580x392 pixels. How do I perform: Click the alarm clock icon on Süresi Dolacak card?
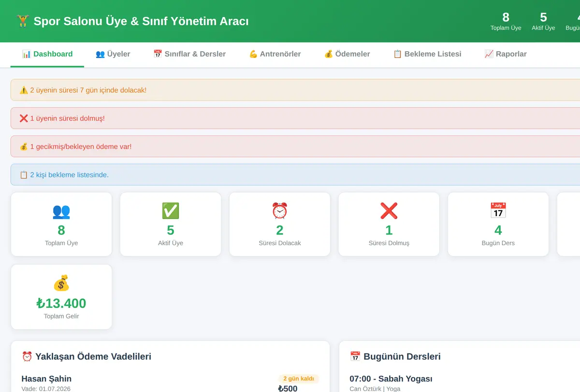coord(280,211)
